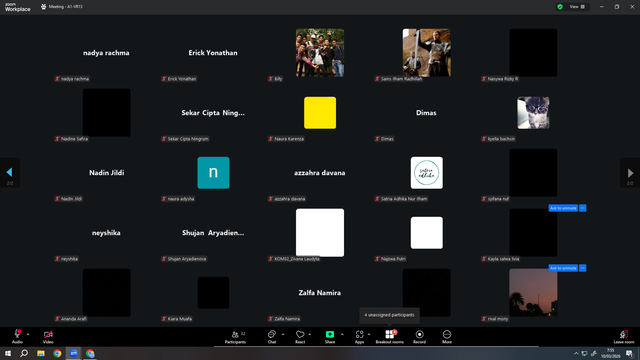The height and width of the screenshot is (360, 640).
Task: Go to next gallery page arrow
Action: point(630,172)
